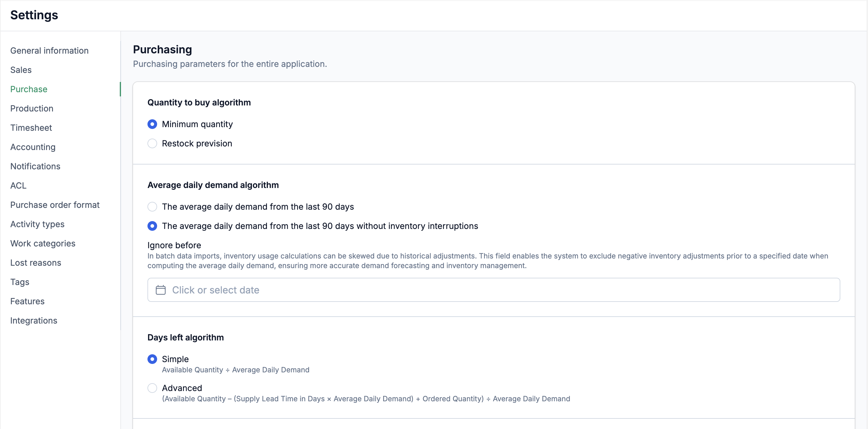Click the Average daily demand algorithm heading

[x=213, y=185]
